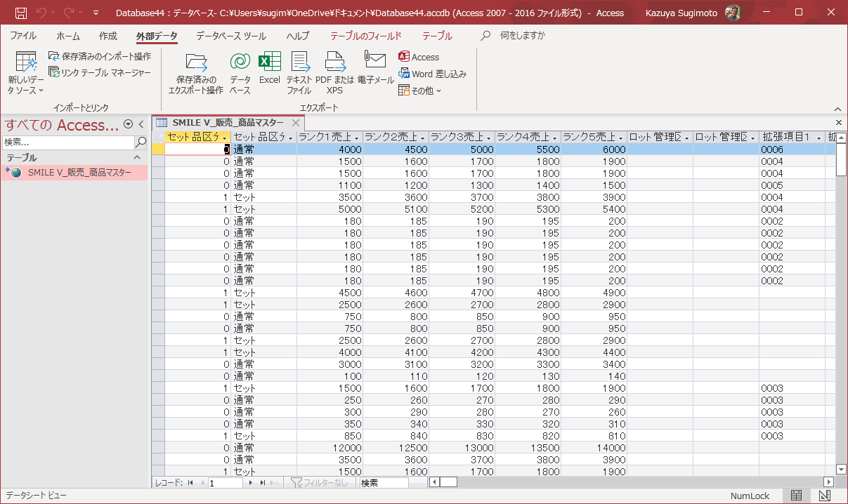Export to a text file
Viewport: 848px width, 504px height.
point(299,72)
